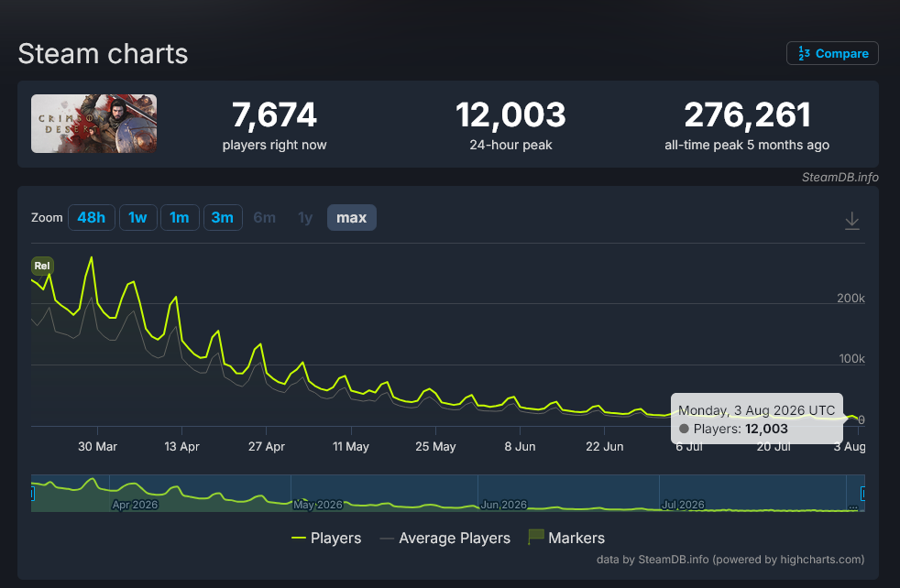Viewport: 900px width, 588px height.
Task: Open the Compare button
Action: tap(831, 53)
